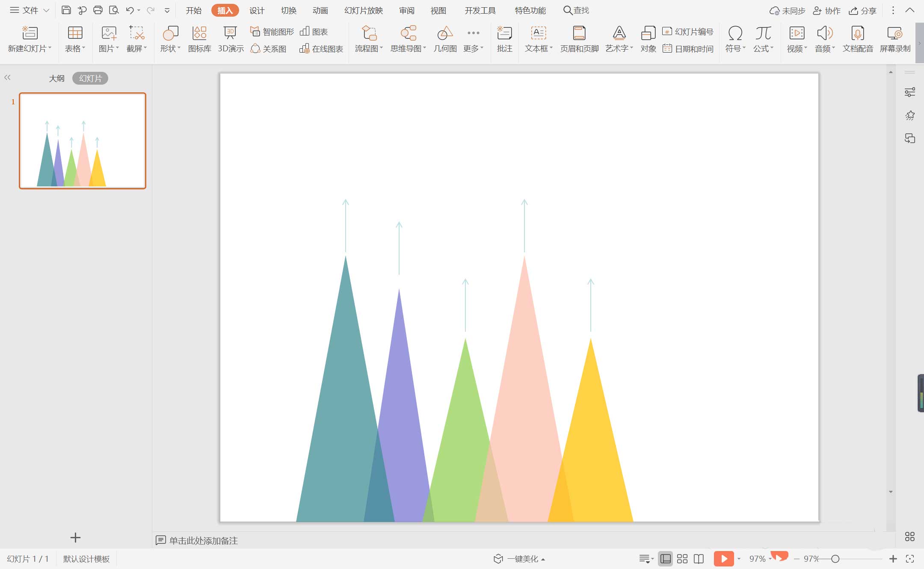Click 单击此处添加备注 notes area
The image size is (924, 569).
203,540
